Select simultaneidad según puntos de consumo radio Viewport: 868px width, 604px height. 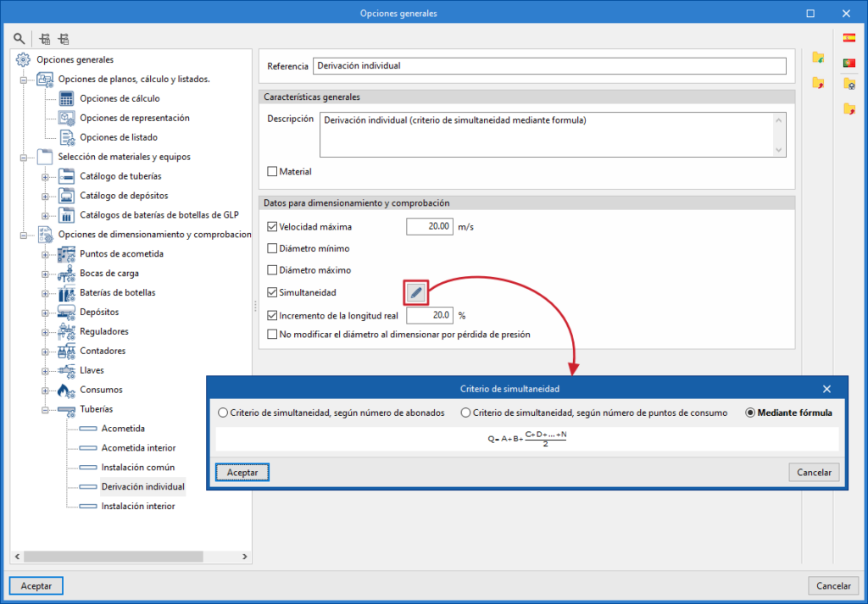tap(465, 413)
